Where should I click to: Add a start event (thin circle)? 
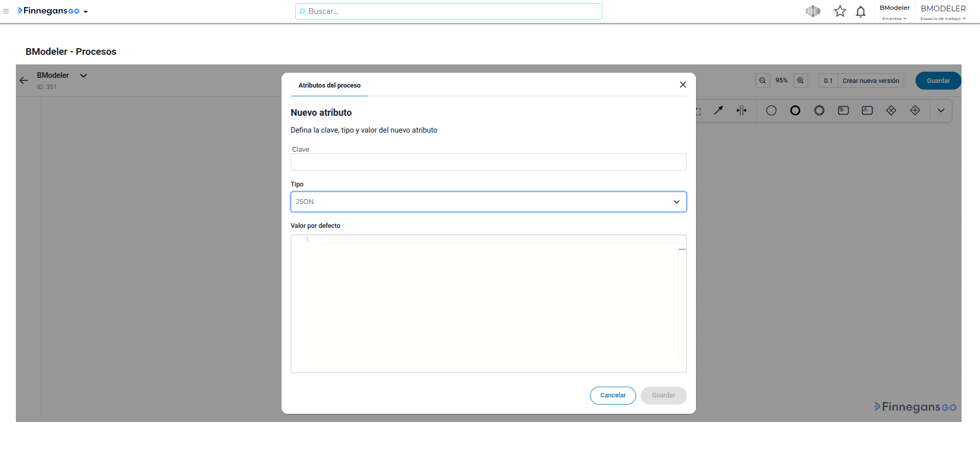771,110
